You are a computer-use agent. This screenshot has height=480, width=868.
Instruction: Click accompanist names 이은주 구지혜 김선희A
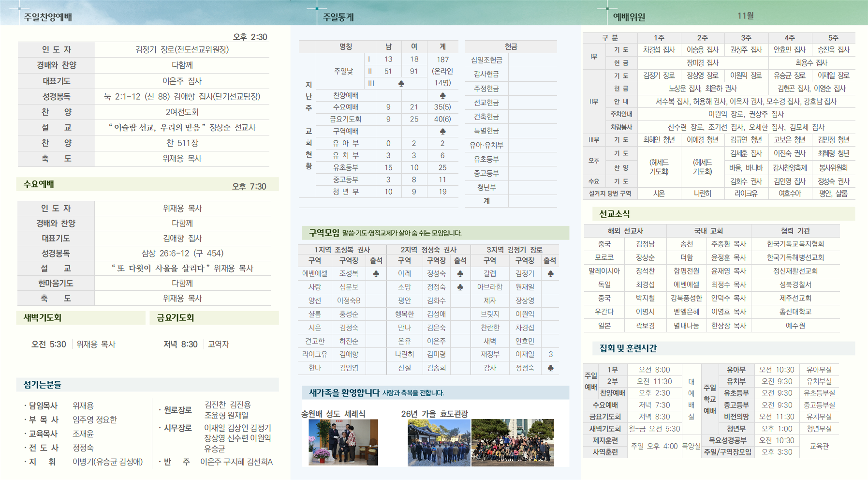[x=236, y=462]
